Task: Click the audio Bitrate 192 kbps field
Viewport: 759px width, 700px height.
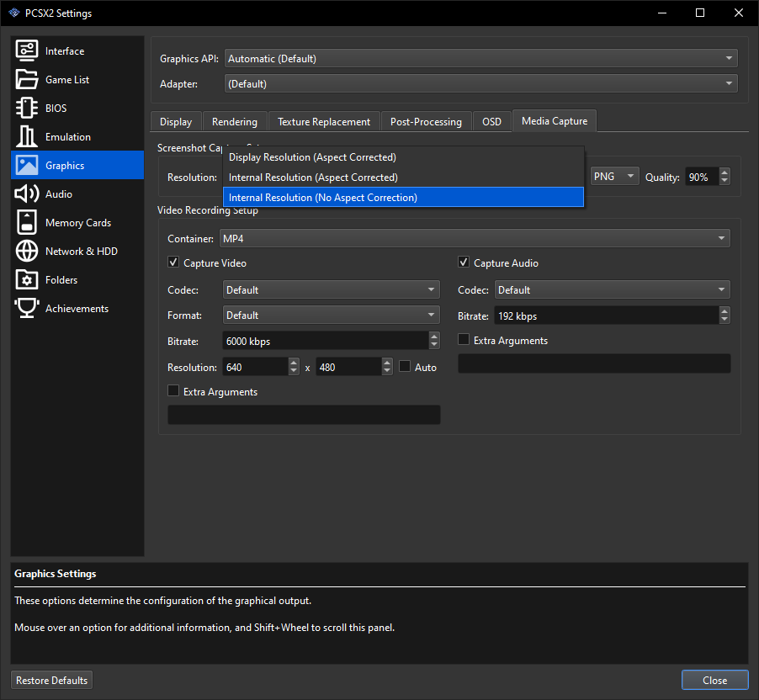Action: pyautogui.click(x=607, y=316)
